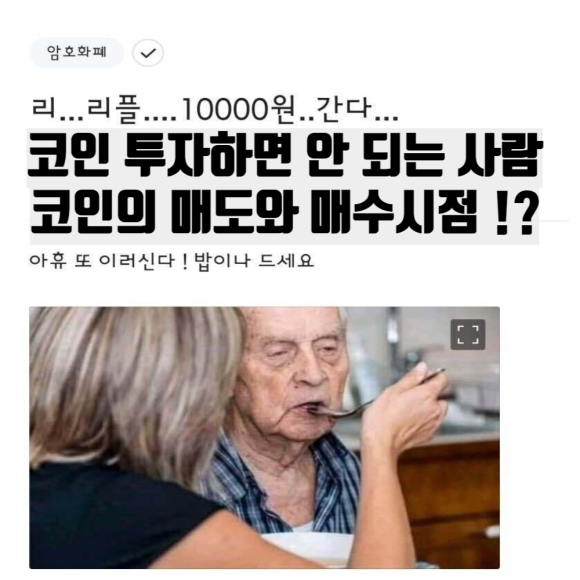This screenshot has height=580, width=580.
Task: Select the 암호화폐 category tag
Action: click(x=77, y=53)
